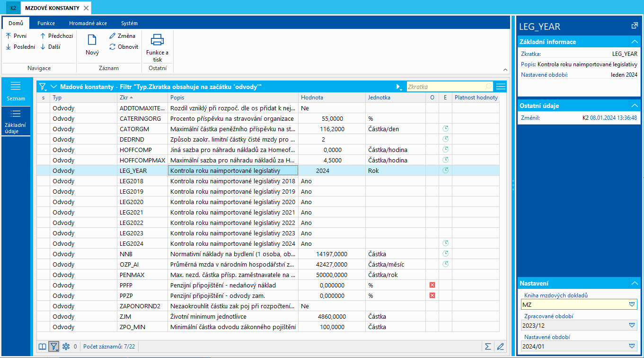This screenshot has width=644, height=358.
Task: Click the snowflake freeze icon in status bar
Action: (x=66, y=347)
